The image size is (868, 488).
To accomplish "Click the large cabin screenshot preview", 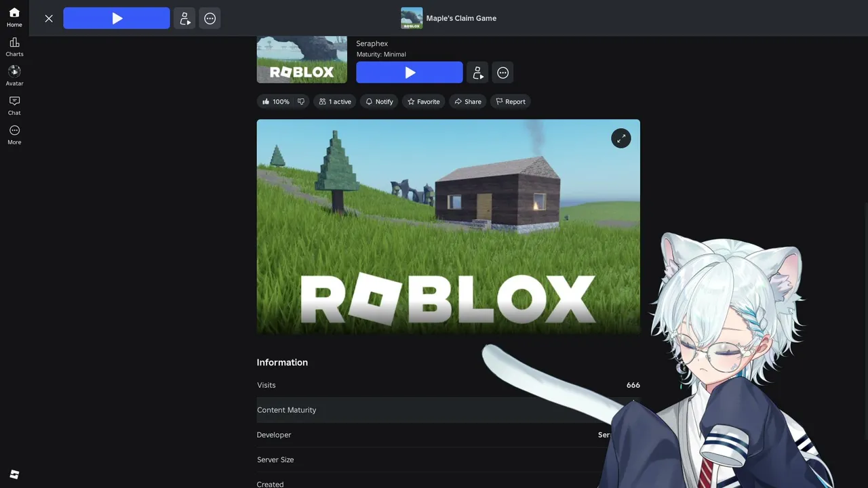I will (x=448, y=226).
